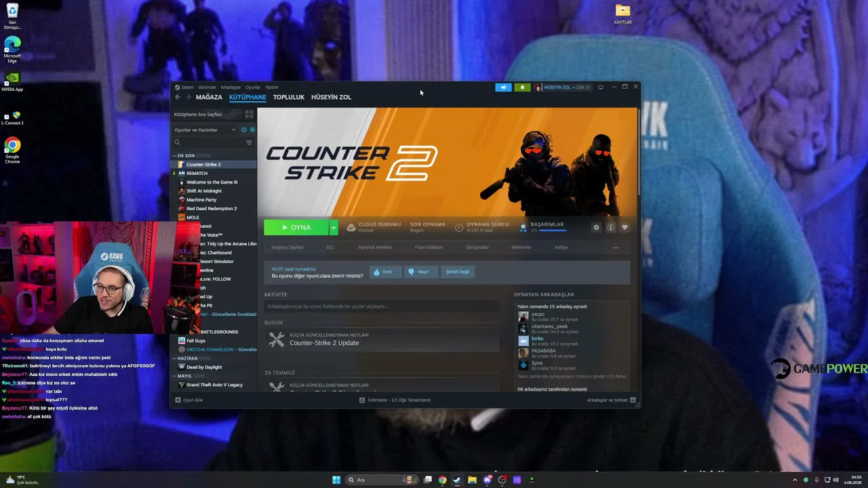Open the Oyunlar menu
This screenshot has height=488, width=868.
(x=253, y=87)
